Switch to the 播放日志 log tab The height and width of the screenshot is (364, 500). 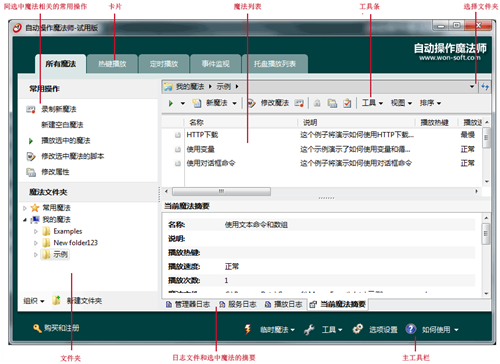284,304
